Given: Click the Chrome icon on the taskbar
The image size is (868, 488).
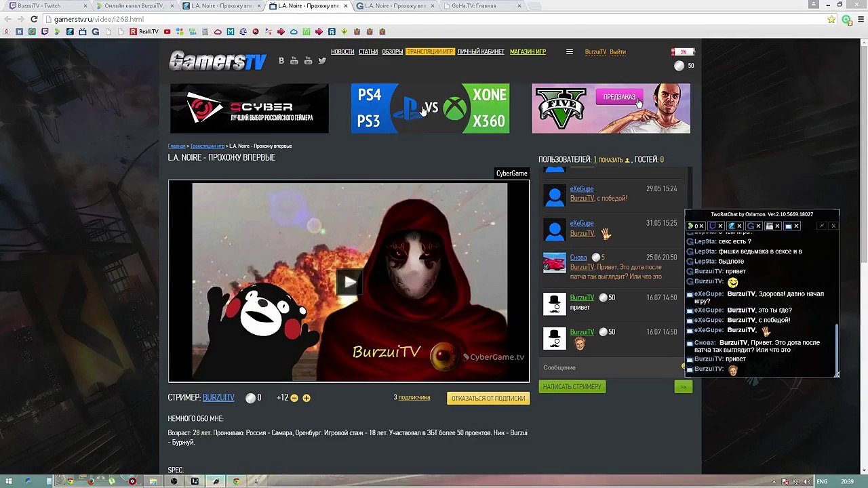Looking at the screenshot, I should pos(236,481).
